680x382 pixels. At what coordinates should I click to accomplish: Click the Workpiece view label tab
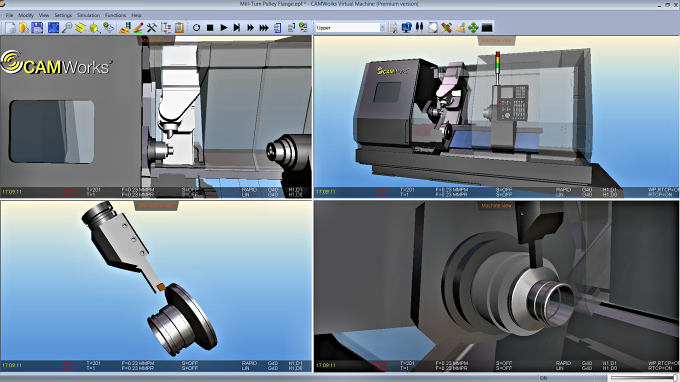tap(157, 206)
